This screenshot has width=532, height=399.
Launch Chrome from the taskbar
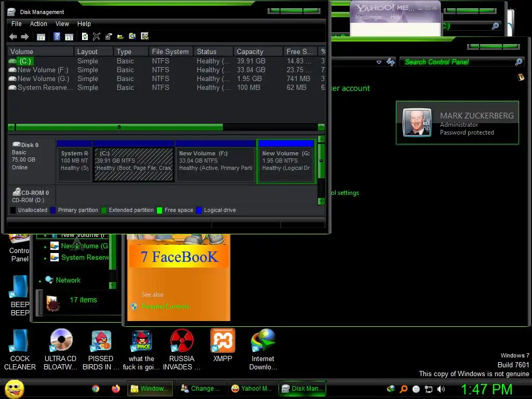tap(96, 389)
